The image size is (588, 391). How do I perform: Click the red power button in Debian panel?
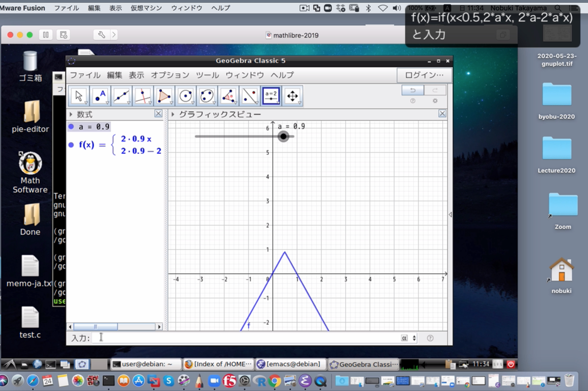(x=511, y=364)
